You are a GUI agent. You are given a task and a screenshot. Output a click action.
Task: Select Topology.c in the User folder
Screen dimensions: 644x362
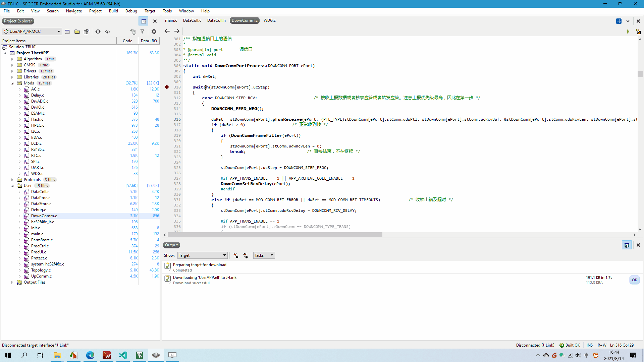[x=41, y=270]
